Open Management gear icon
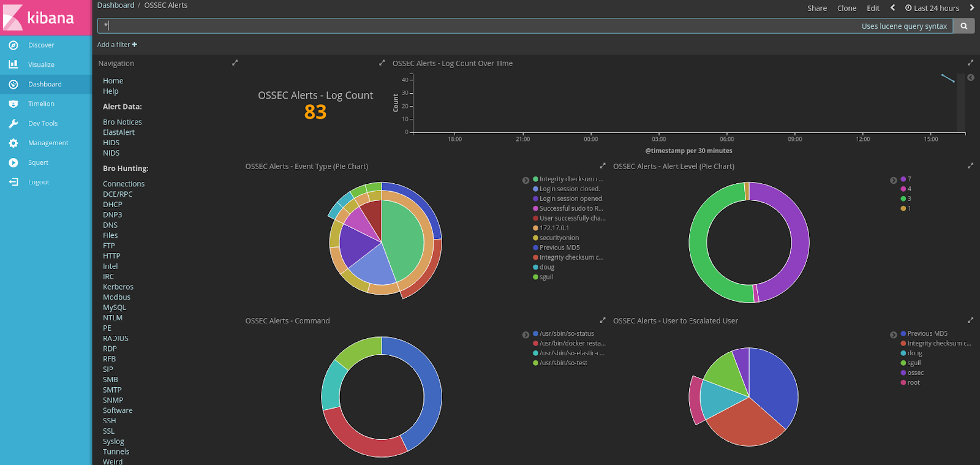980x465 pixels. (13, 143)
